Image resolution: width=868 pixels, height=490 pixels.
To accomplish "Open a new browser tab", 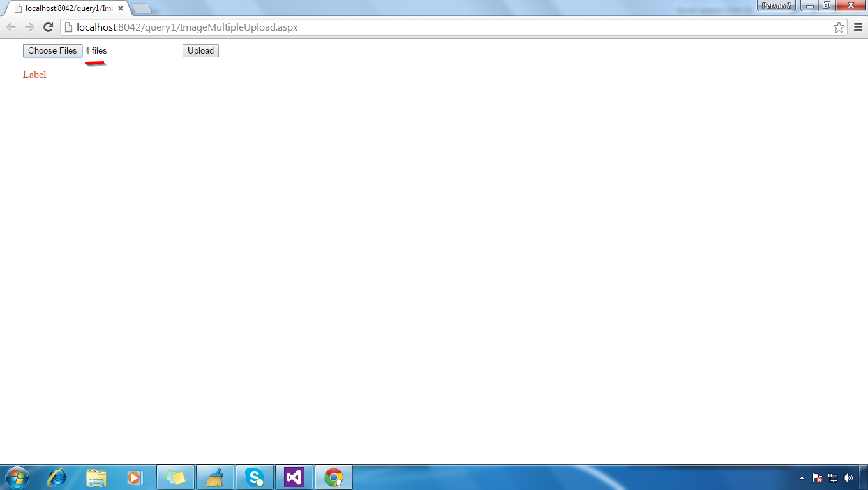I will coord(142,8).
